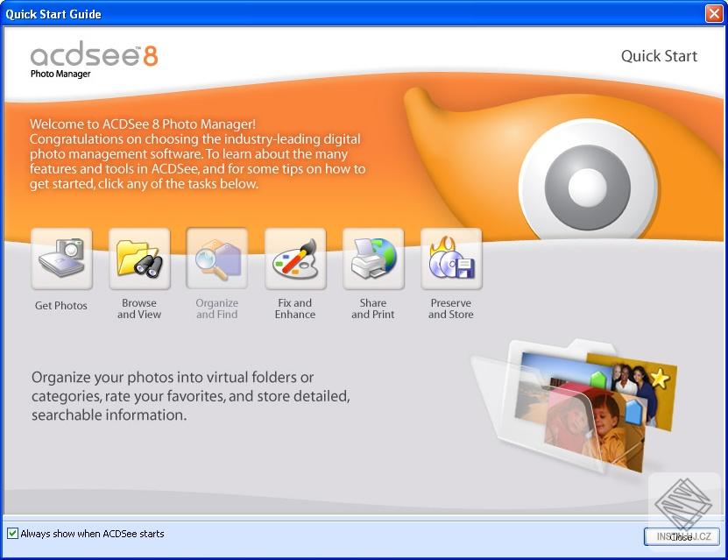Uncheck the Always show when ACDSee starts checkbox
Screen dimensions: 728x560
pos(12,534)
